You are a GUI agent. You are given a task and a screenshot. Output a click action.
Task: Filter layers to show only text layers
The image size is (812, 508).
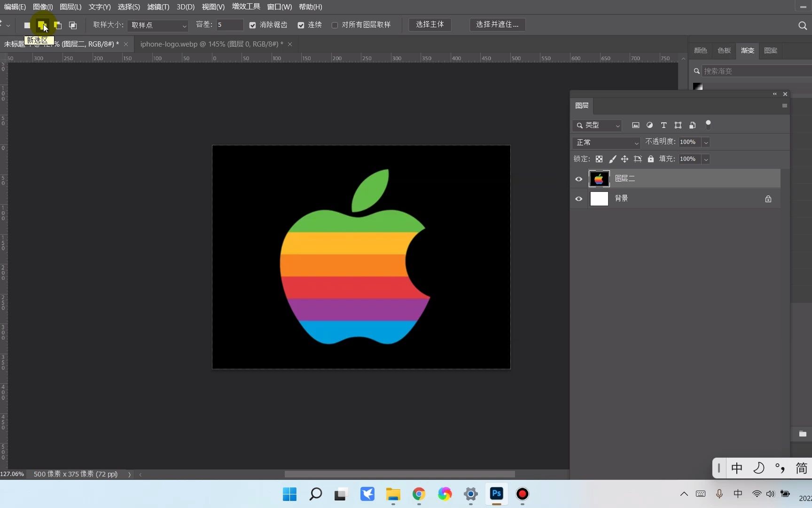(664, 125)
